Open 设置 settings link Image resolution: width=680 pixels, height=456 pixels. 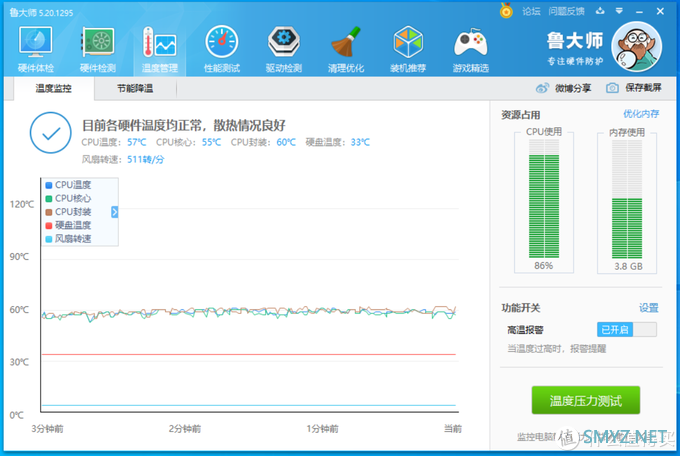click(649, 308)
